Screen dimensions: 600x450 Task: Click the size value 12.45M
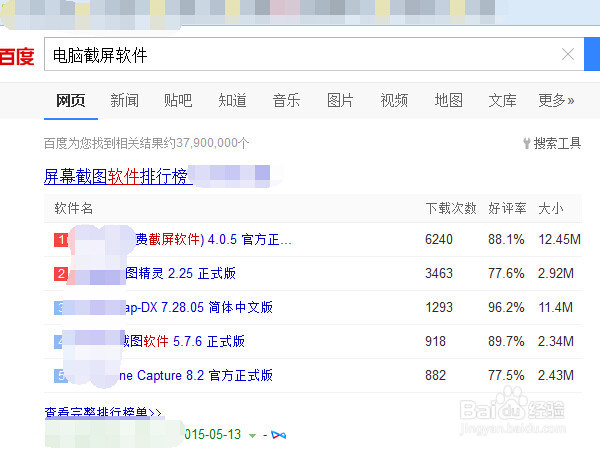point(559,240)
